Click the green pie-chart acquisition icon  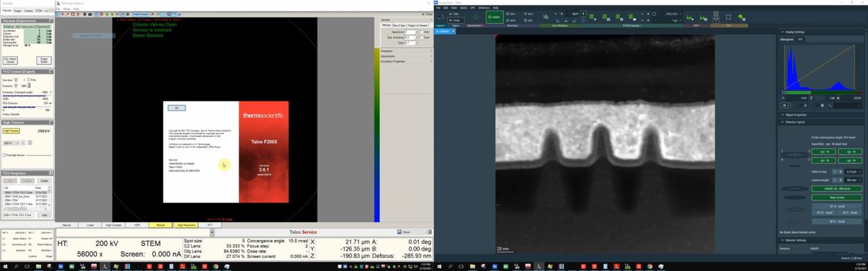[741, 18]
